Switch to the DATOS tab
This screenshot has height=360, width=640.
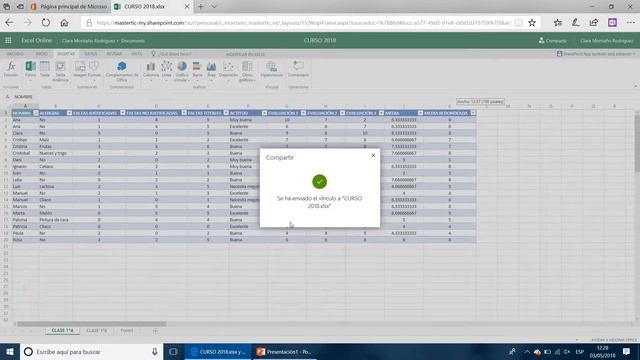[91, 54]
